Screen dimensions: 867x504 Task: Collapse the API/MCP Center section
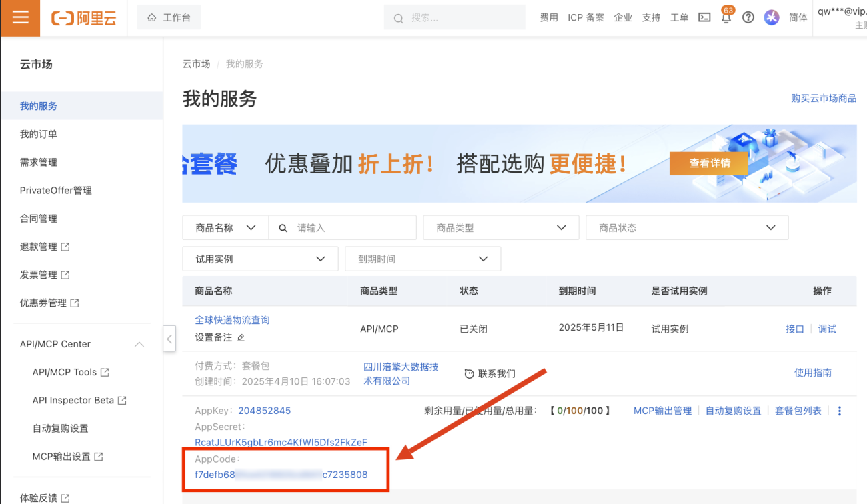(x=139, y=344)
